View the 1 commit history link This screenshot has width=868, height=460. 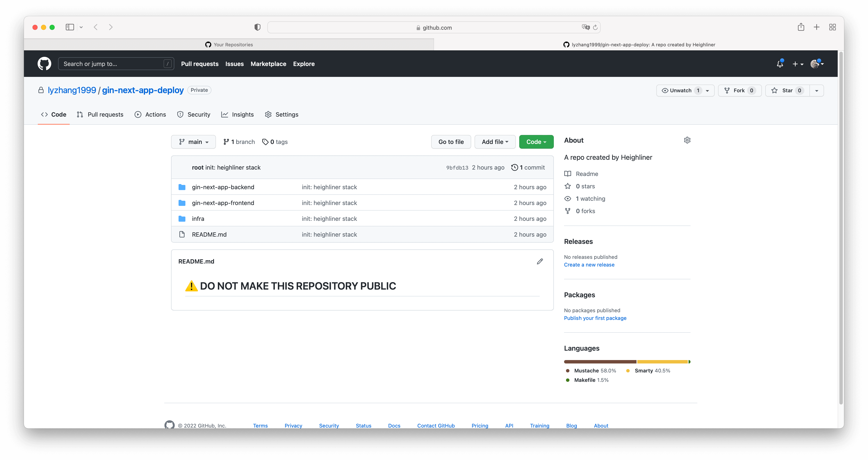[x=528, y=167]
